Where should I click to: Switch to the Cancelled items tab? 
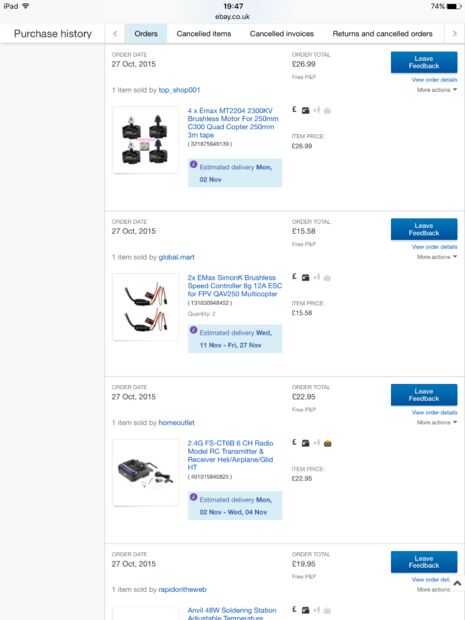tap(204, 34)
